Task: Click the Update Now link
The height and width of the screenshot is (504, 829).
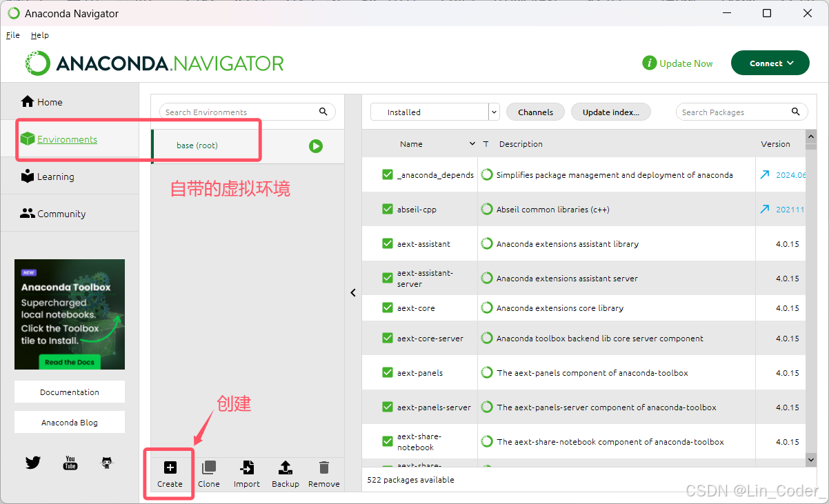Action: [686, 63]
